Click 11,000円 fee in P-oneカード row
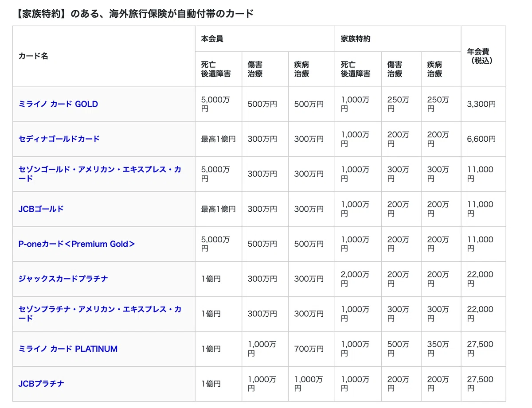Viewport: 532px width, 408px height. click(x=483, y=244)
